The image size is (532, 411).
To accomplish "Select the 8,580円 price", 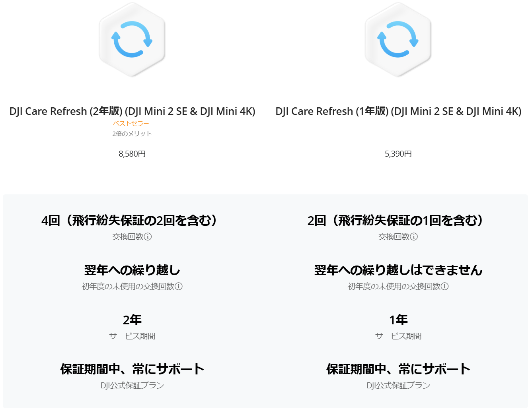I will point(132,154).
